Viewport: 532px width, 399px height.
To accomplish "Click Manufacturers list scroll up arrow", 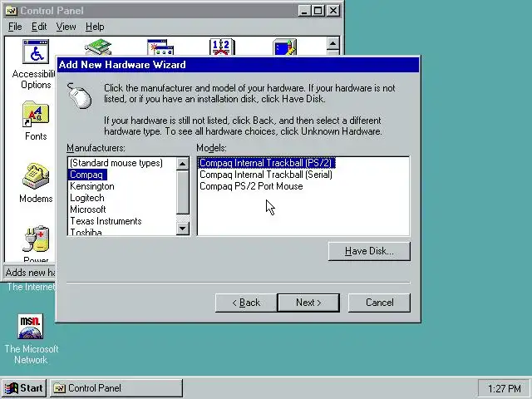I will 183,164.
